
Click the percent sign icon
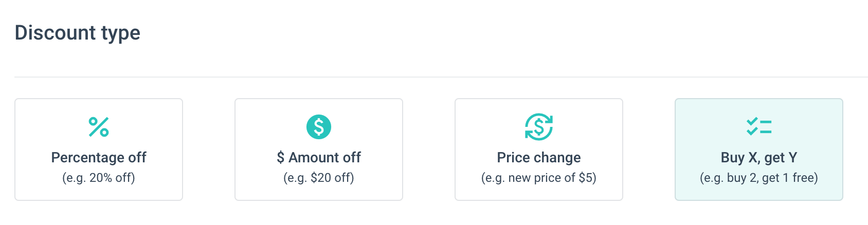pyautogui.click(x=99, y=127)
